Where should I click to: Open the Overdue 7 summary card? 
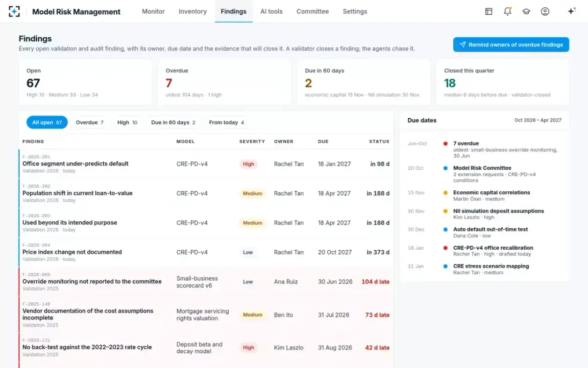click(x=224, y=82)
